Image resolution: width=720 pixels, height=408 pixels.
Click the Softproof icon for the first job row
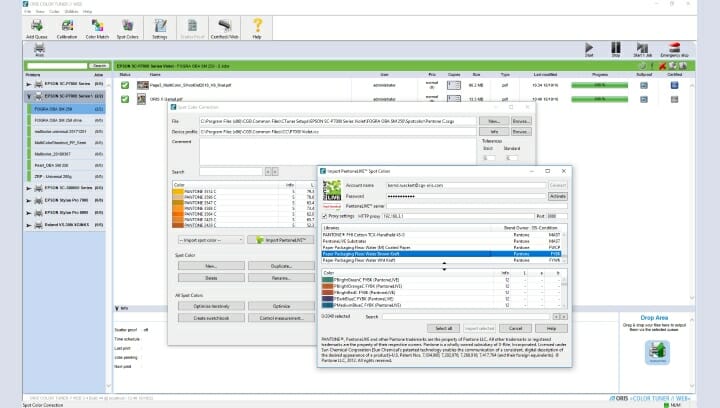tap(644, 85)
